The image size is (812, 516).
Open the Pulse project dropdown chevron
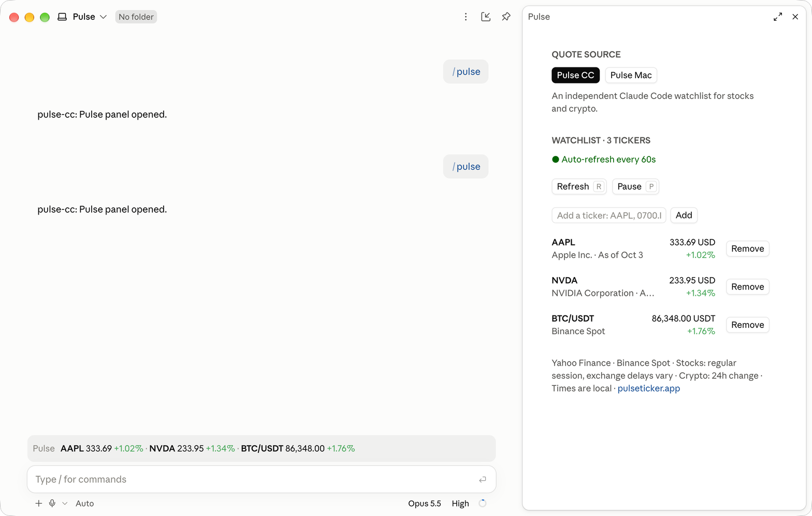[x=103, y=17]
